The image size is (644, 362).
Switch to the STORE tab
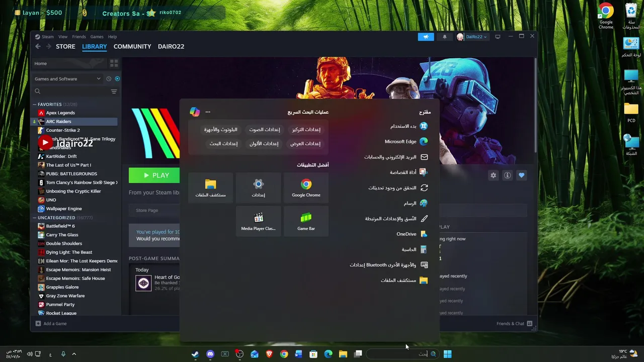[x=65, y=46]
